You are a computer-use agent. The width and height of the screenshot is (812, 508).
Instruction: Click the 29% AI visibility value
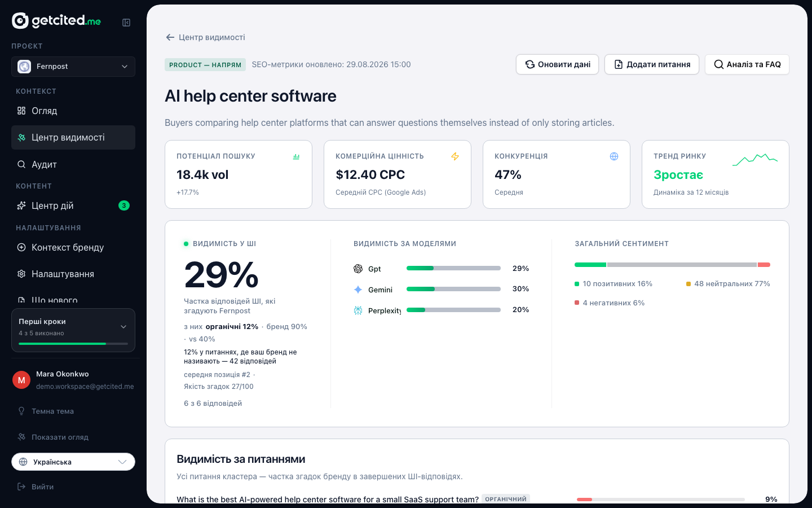pyautogui.click(x=221, y=275)
